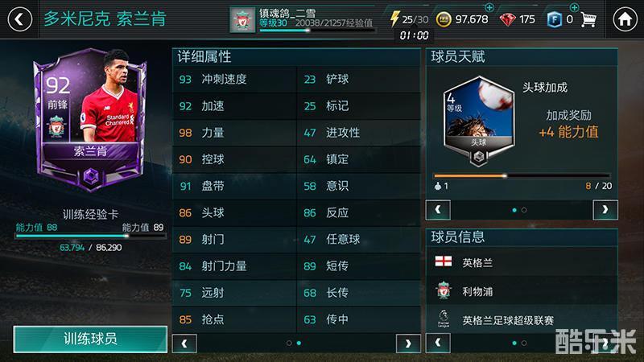Tap the gold coin currency icon
Viewport: 644px width, 362px height.
click(x=444, y=19)
